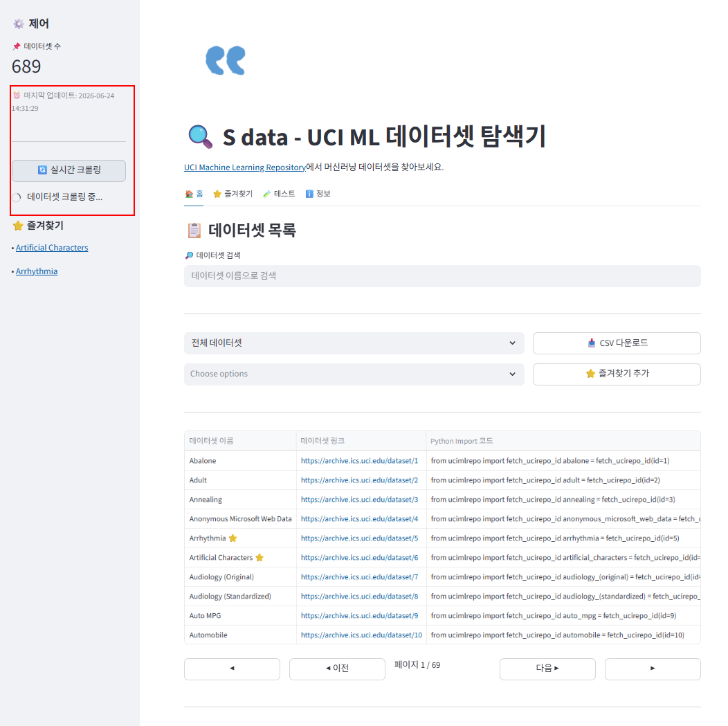This screenshot has height=726, width=728.
Task: Go to the next page with 다음
Action: tap(547, 669)
